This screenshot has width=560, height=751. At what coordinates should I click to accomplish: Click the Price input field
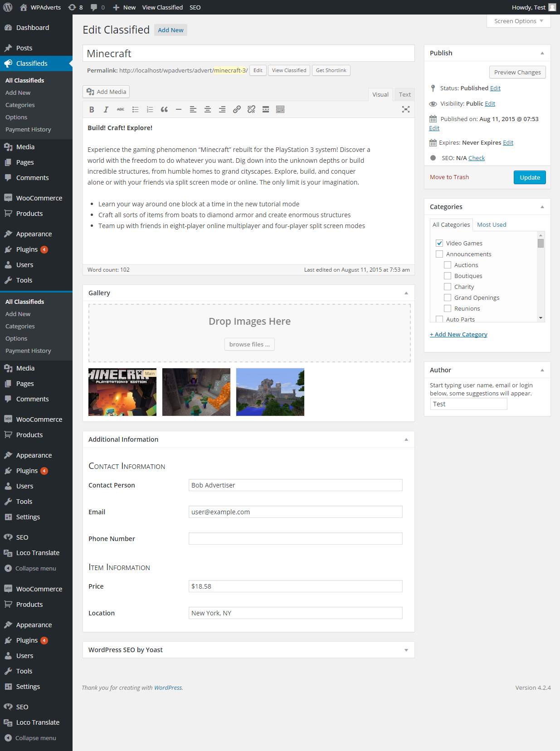295,586
